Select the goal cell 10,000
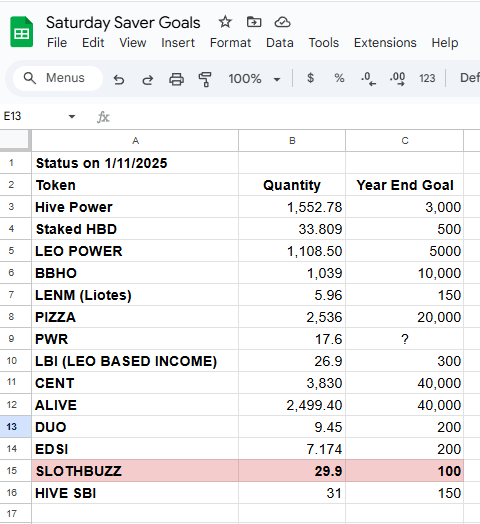The image size is (480, 524). pyautogui.click(x=405, y=273)
